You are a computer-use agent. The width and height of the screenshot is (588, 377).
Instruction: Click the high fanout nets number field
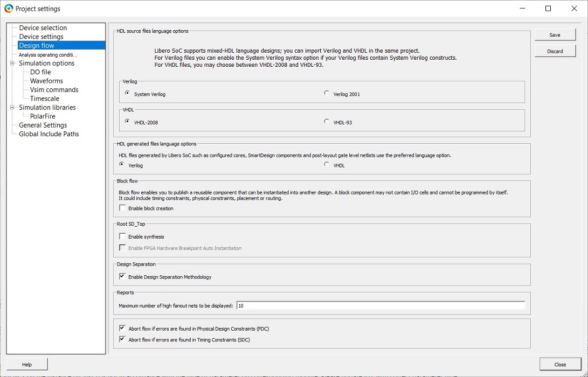(380, 306)
